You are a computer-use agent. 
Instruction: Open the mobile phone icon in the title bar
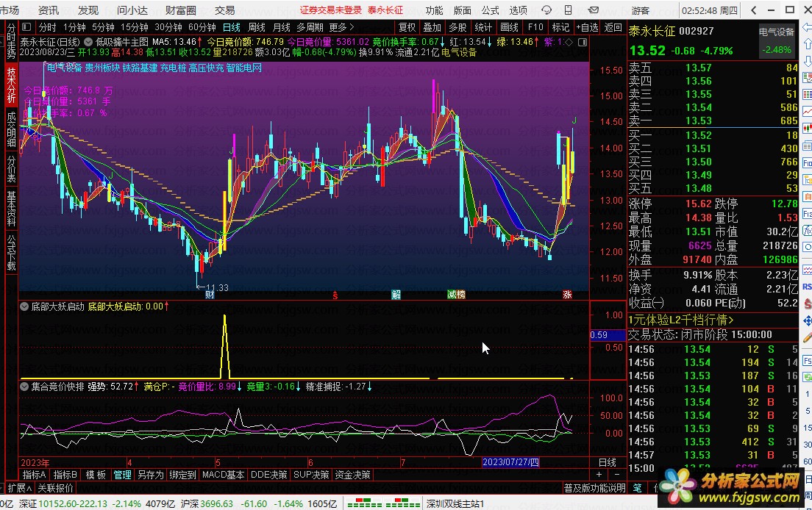tap(568, 10)
